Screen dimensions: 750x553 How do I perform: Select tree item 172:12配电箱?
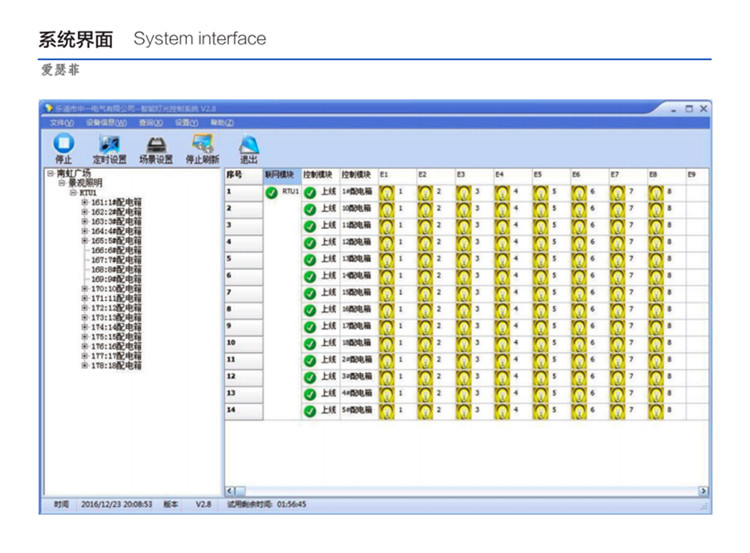(116, 308)
